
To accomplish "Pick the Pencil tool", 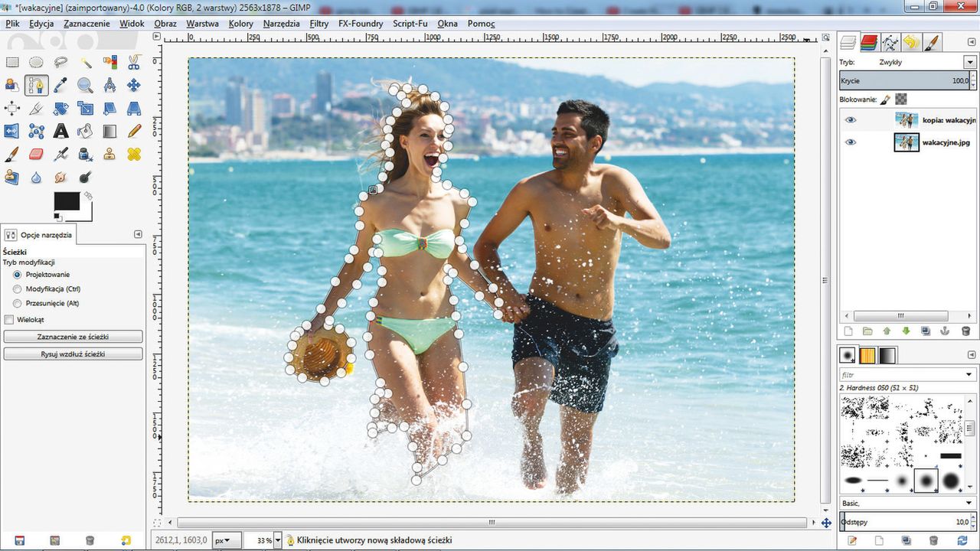I will [134, 131].
